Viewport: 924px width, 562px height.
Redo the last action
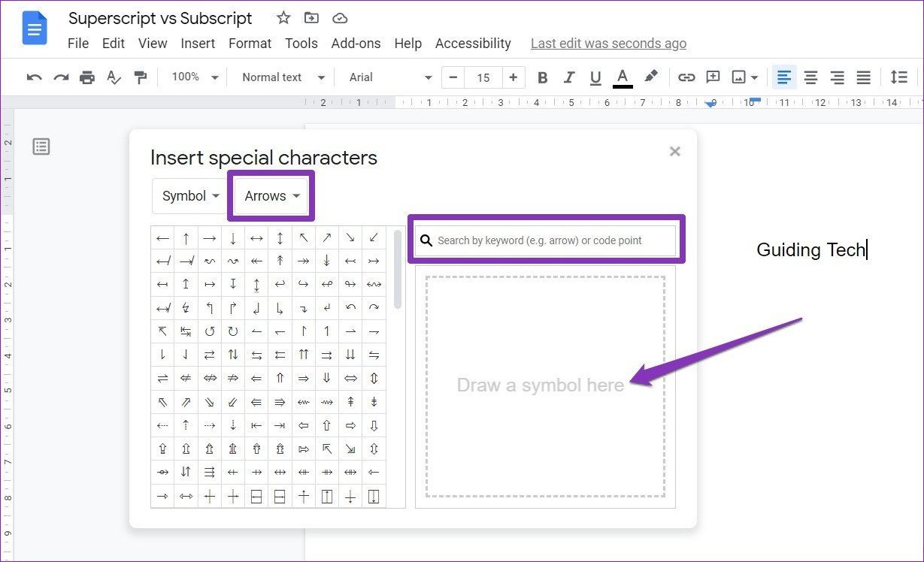[x=61, y=77]
